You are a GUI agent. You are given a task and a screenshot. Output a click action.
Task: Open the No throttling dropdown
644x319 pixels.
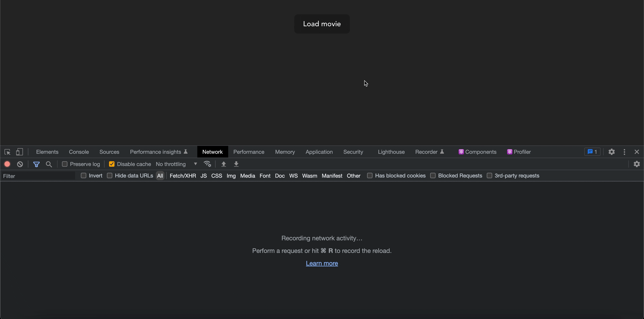[x=176, y=164]
